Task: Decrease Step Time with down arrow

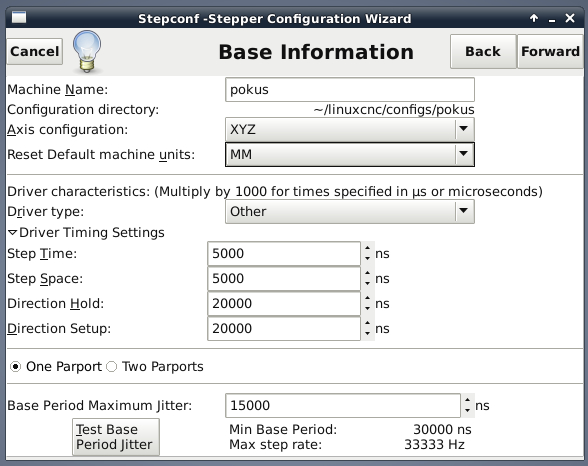Action: tap(368, 259)
